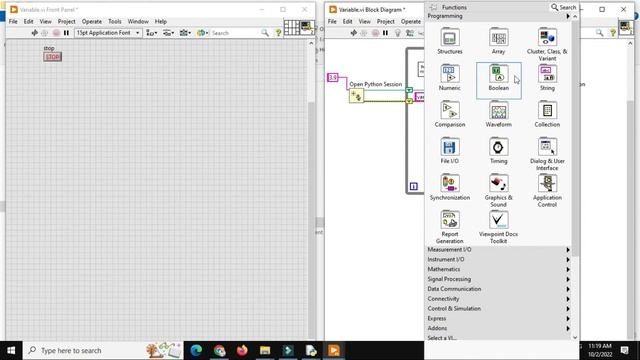640x360 pixels.
Task: Open the Timing palette
Action: 498,151
